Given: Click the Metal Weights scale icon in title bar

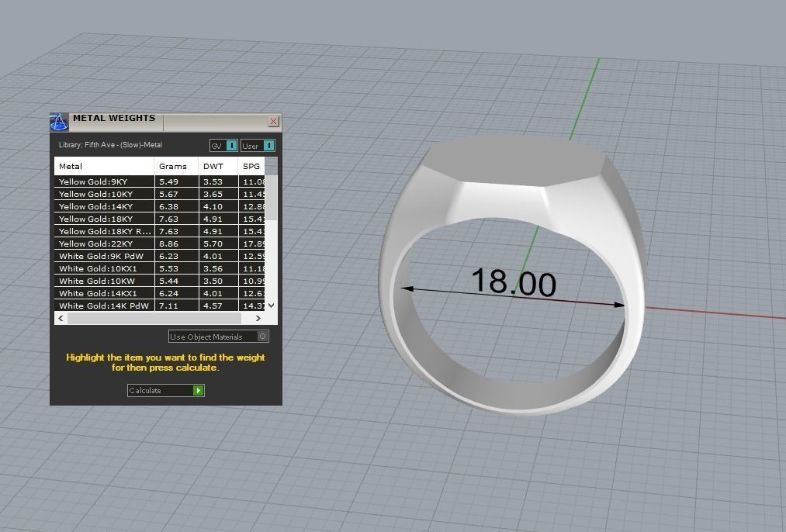Looking at the screenshot, I should tap(59, 122).
